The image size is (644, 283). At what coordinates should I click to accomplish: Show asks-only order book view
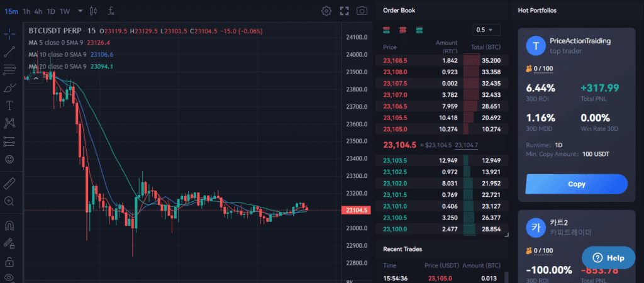pyautogui.click(x=402, y=30)
